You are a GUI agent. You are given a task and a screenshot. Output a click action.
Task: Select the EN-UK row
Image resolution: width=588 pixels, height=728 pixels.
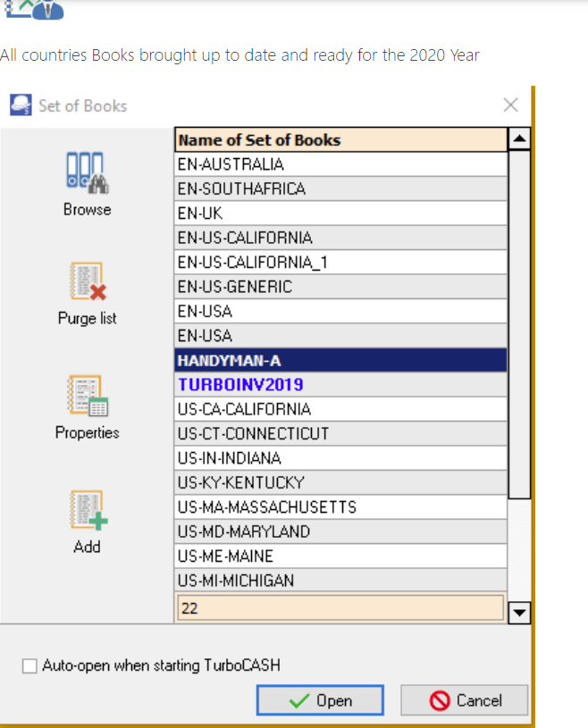click(340, 213)
